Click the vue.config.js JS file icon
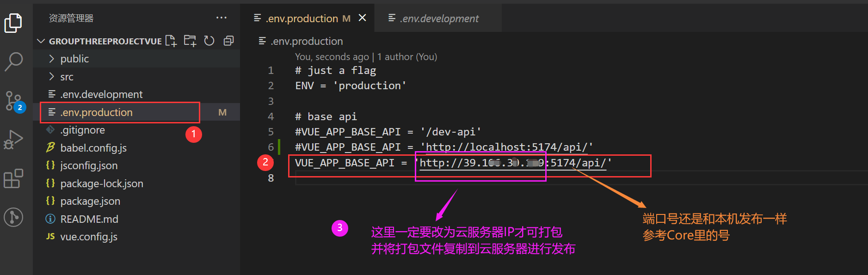868x275 pixels. [50, 236]
